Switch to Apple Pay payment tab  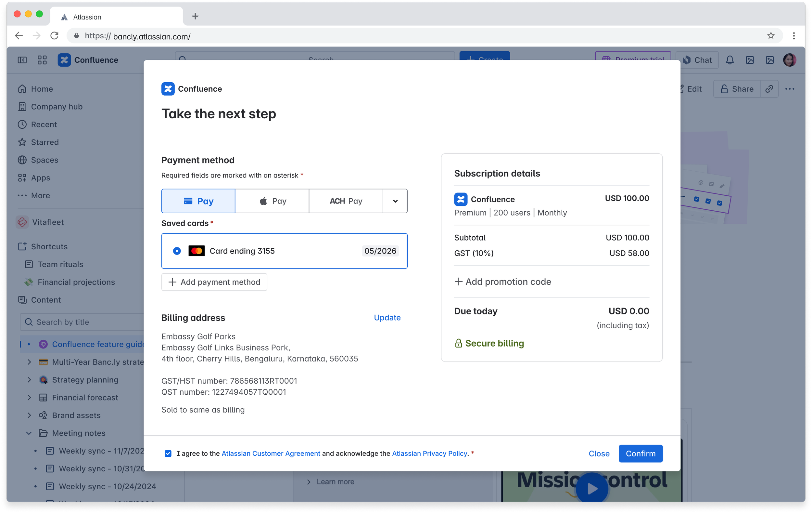[272, 201]
